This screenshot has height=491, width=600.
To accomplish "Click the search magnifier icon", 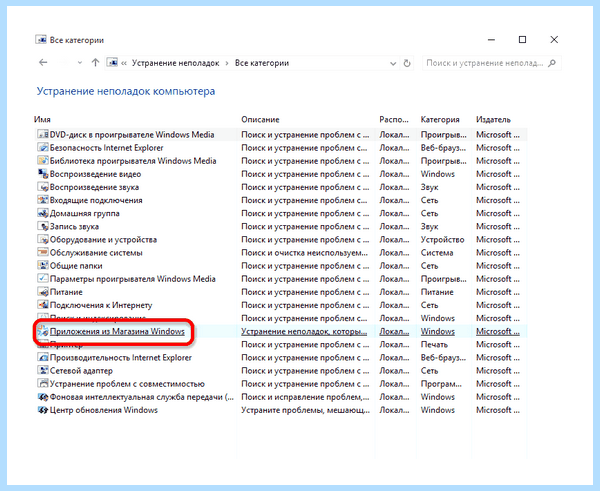I will point(552,63).
